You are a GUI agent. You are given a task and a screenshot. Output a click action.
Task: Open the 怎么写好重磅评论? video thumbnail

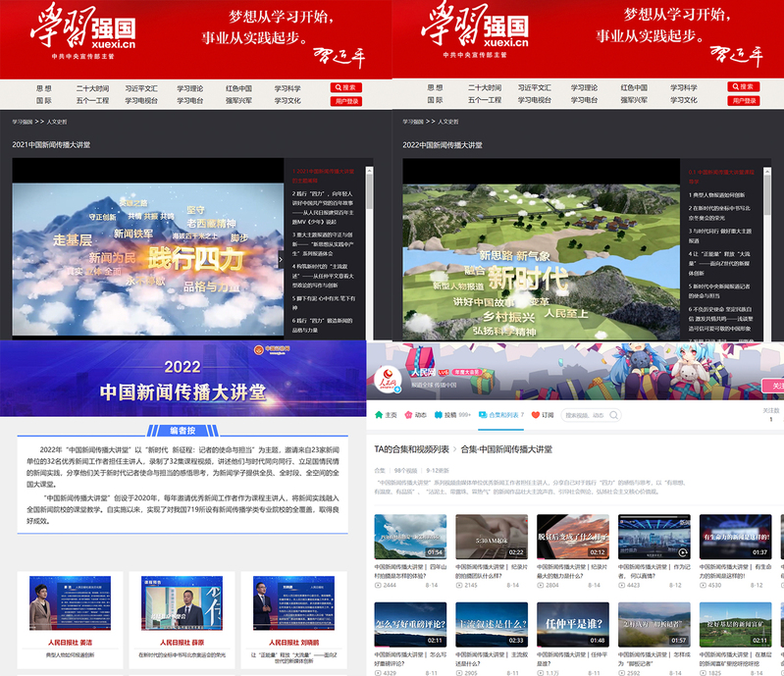(x=410, y=625)
